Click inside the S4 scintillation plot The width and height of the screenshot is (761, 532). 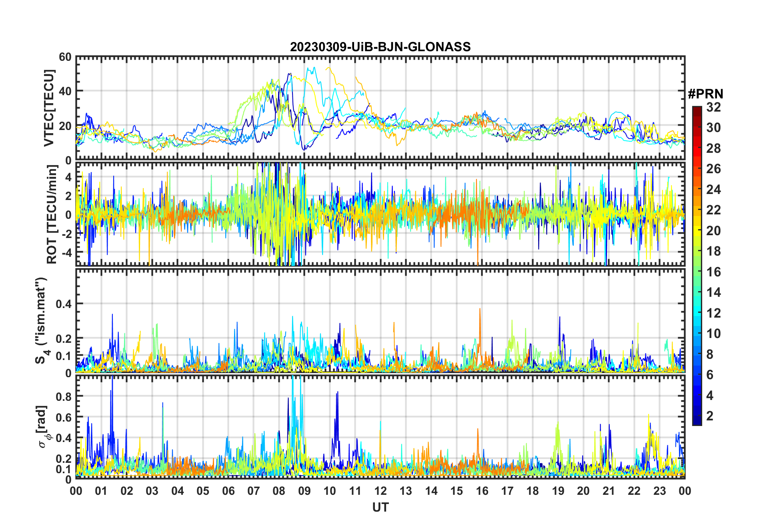coord(380,320)
